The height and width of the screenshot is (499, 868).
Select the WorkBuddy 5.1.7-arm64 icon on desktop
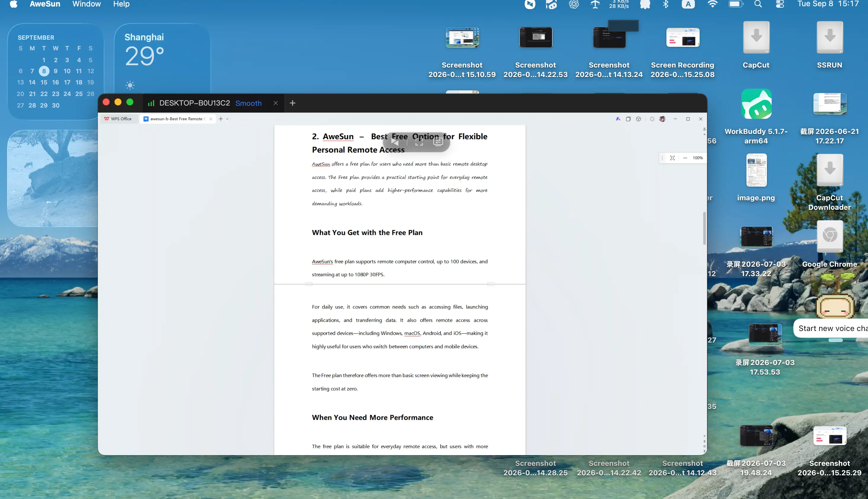[x=756, y=104]
